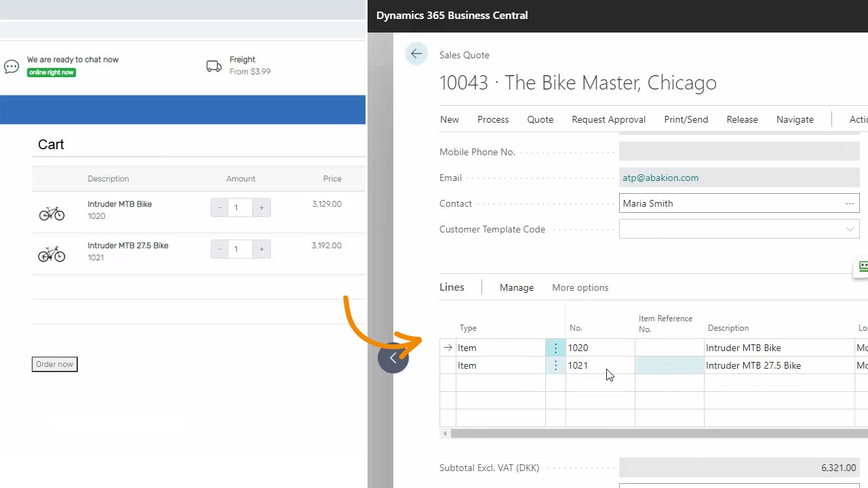The width and height of the screenshot is (868, 488).
Task: Click the Order now button
Action: tap(54, 364)
